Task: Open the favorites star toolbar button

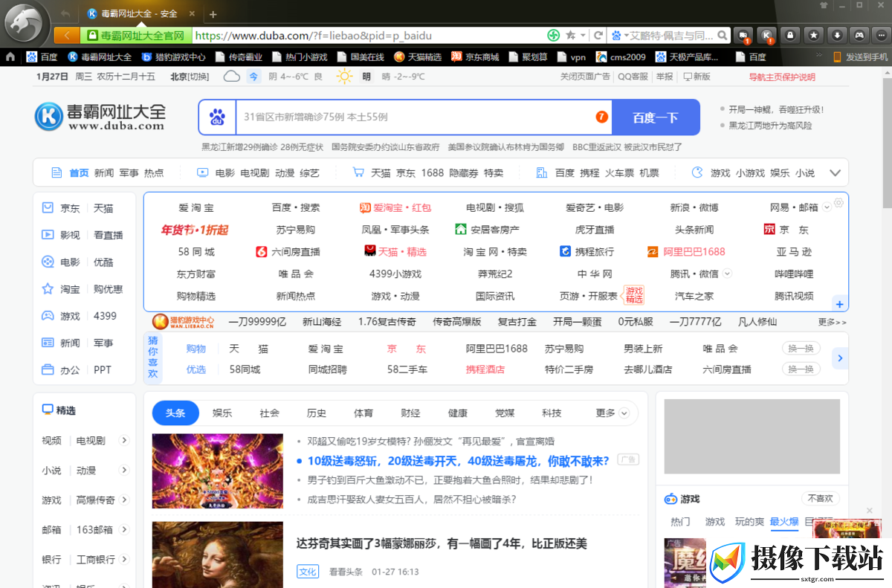Action: (813, 35)
